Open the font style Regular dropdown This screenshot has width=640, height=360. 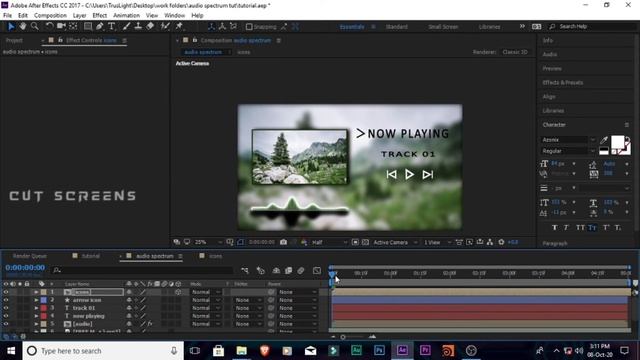tap(568, 151)
